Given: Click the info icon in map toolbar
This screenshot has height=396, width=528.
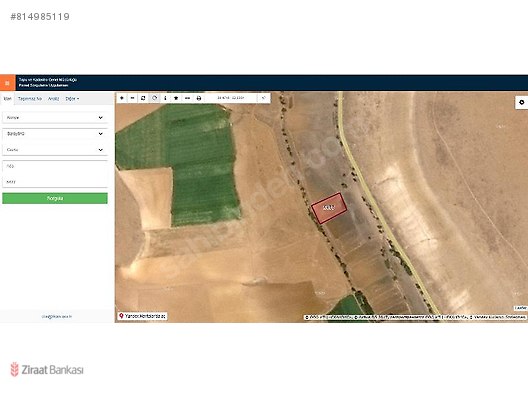Looking at the screenshot, I should [165, 98].
